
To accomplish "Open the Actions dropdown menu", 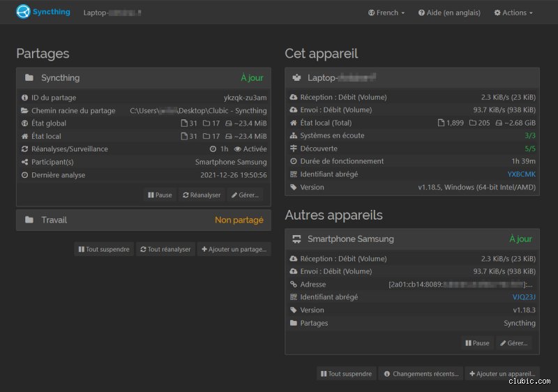I will click(x=513, y=13).
